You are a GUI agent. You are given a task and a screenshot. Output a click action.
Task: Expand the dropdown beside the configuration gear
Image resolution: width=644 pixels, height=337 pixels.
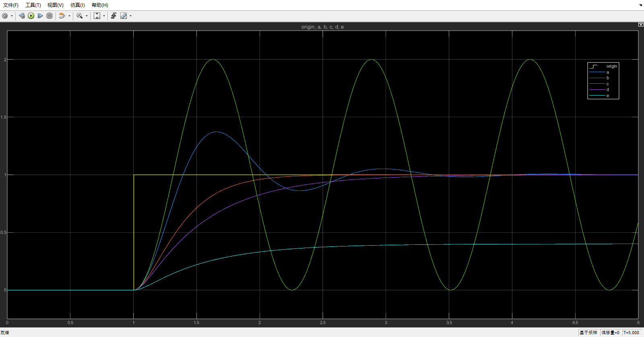pyautogui.click(x=12, y=16)
